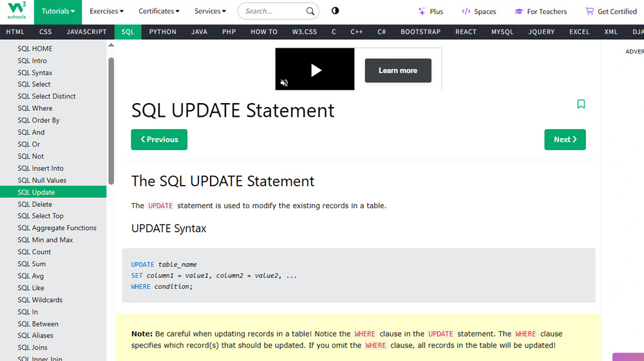Click the Next button
644x361 pixels.
[x=565, y=139]
